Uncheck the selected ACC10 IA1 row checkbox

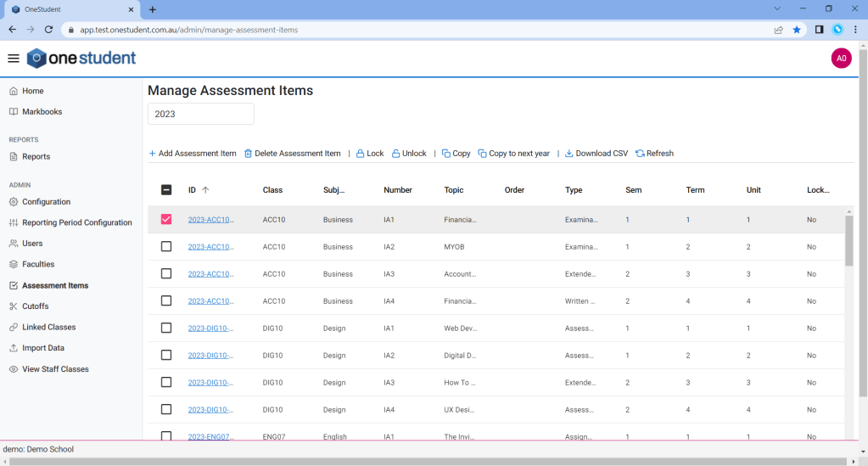pyautogui.click(x=166, y=219)
